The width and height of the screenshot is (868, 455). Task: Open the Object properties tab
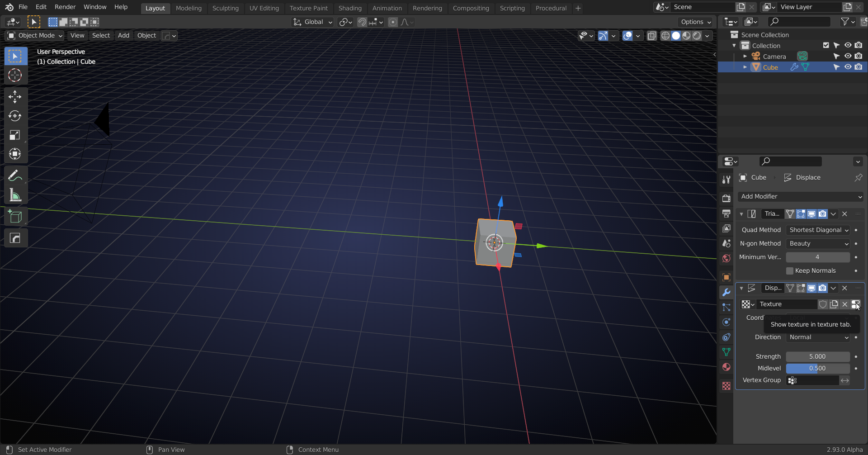coord(726,277)
